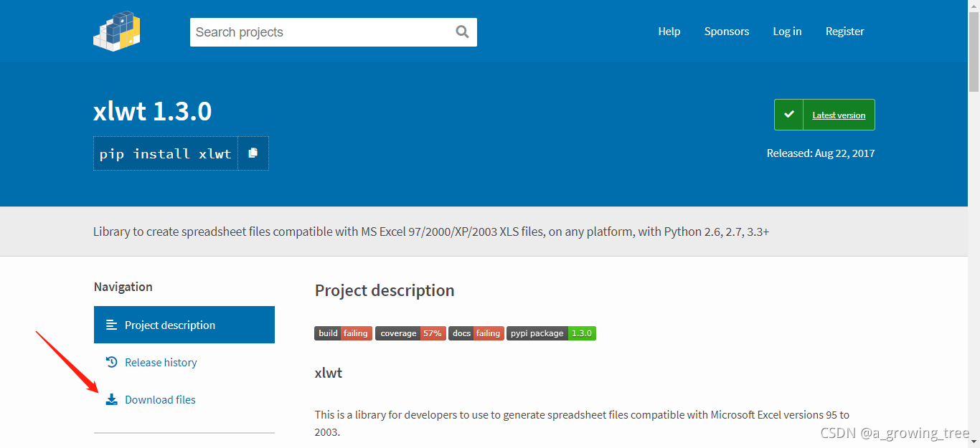980x448 pixels.
Task: Click the checkmark on Latest version button
Action: [789, 115]
